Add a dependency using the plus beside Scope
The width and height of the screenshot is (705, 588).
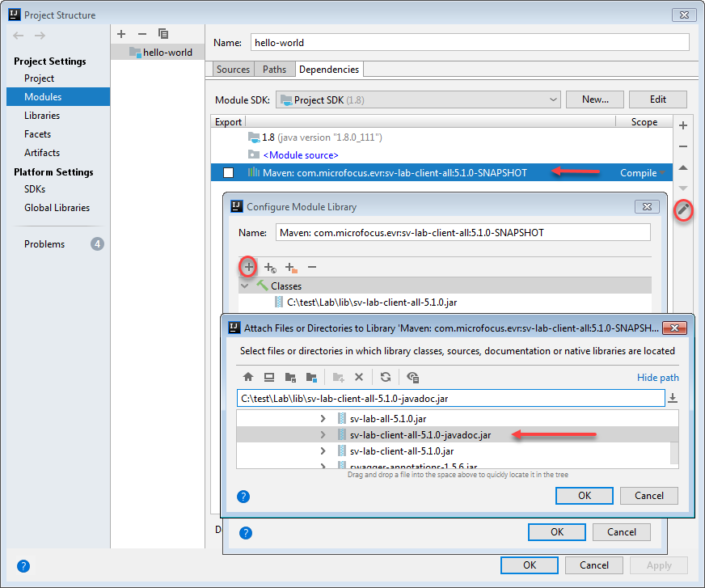point(683,125)
